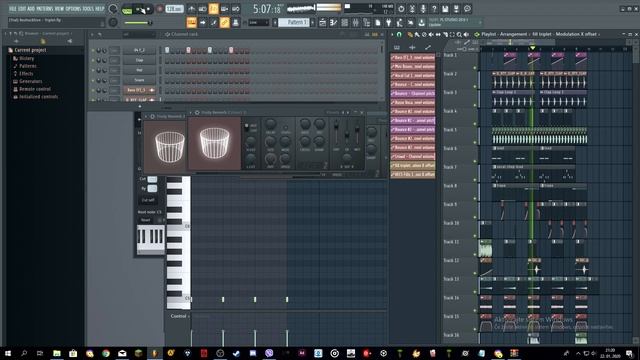Adjust the main volume slider

137,23
